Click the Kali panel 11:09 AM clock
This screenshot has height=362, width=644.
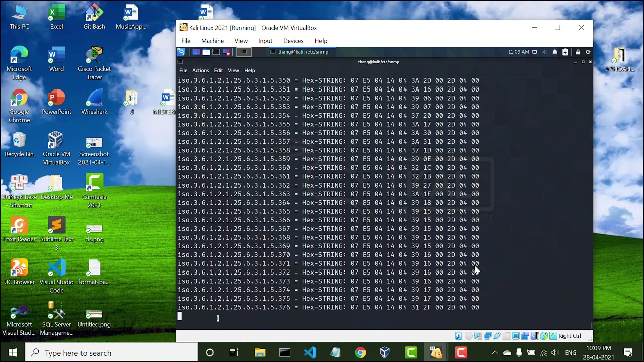tap(519, 52)
